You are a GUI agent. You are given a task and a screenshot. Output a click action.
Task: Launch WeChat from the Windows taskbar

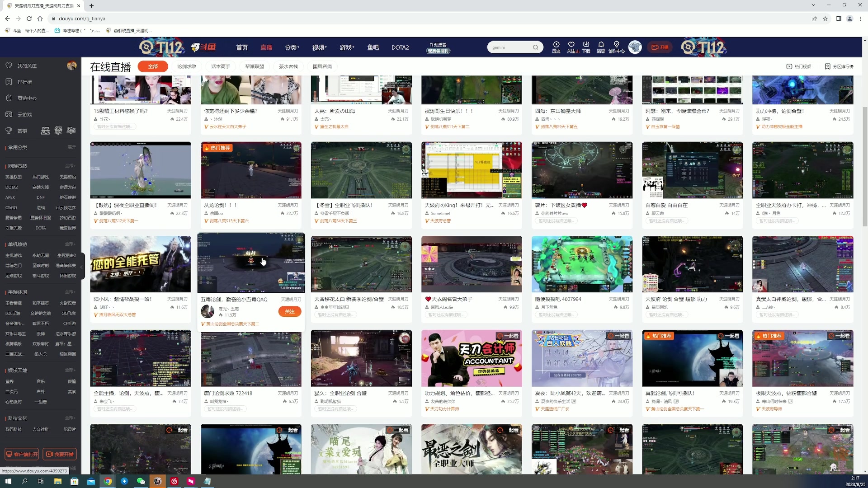coord(141,481)
